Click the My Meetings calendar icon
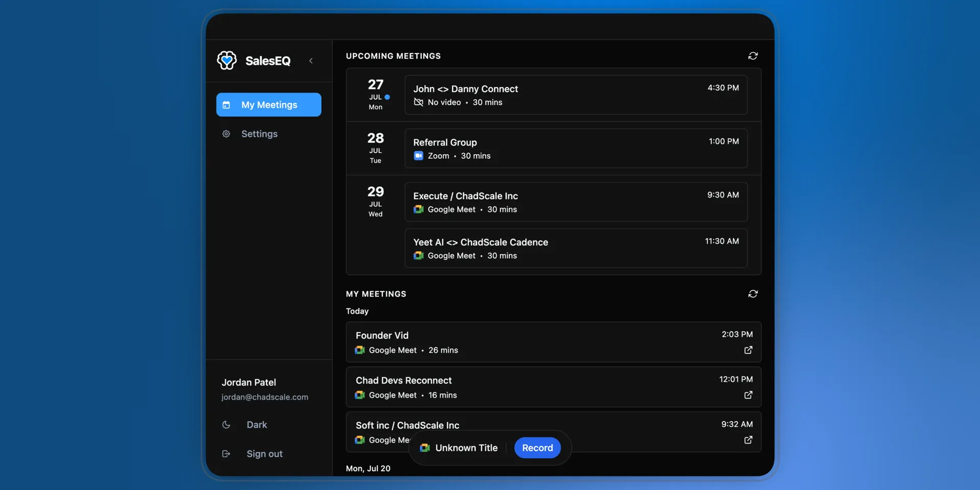The width and height of the screenshot is (980, 490). (226, 105)
